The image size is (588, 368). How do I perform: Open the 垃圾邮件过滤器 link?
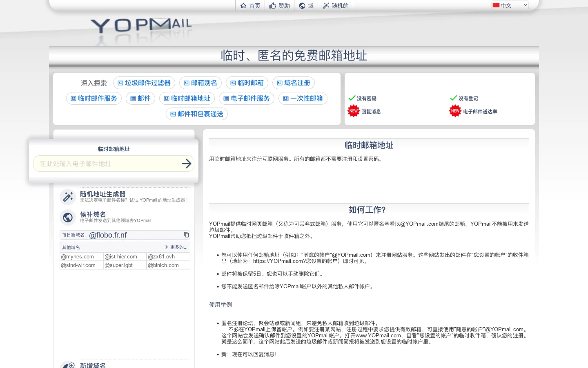tap(144, 83)
